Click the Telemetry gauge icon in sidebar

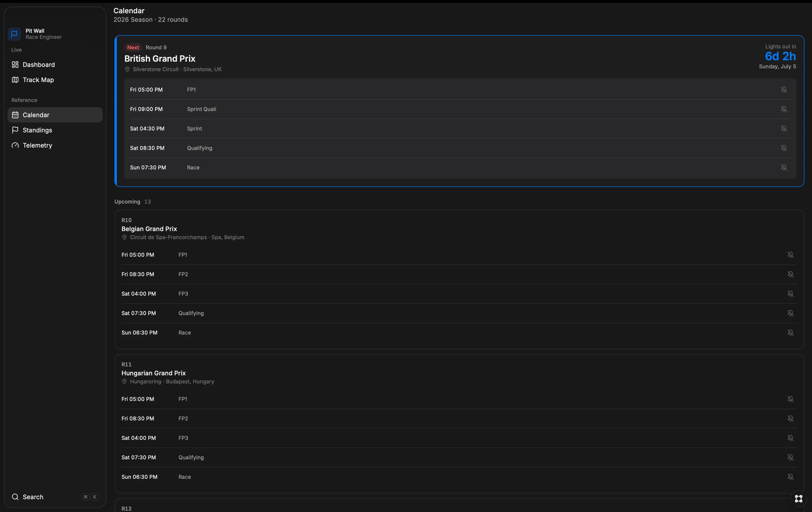(15, 145)
